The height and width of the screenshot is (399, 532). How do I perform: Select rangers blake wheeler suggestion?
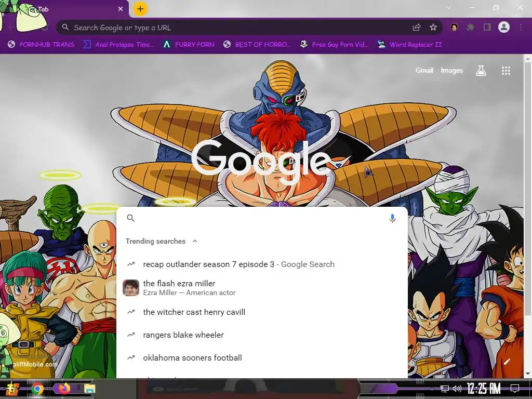pos(262,335)
